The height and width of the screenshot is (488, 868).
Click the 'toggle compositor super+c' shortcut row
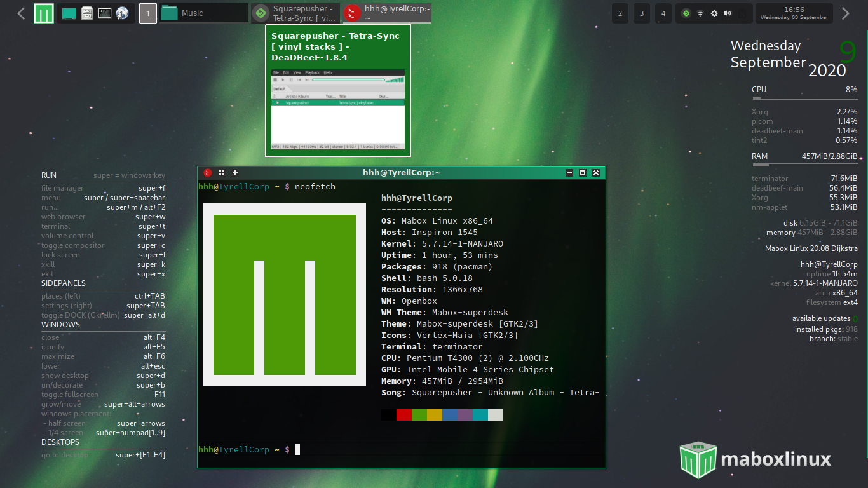tap(103, 245)
